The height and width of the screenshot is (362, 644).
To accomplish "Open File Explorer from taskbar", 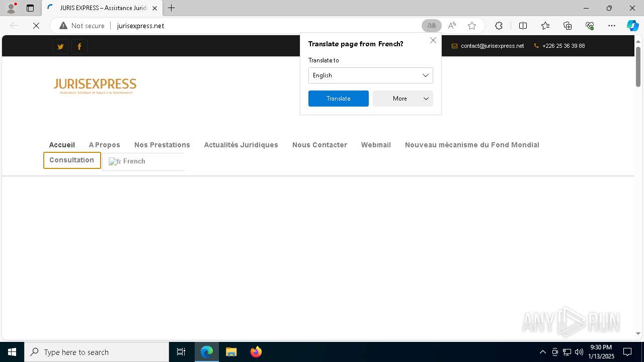I will coord(231,352).
